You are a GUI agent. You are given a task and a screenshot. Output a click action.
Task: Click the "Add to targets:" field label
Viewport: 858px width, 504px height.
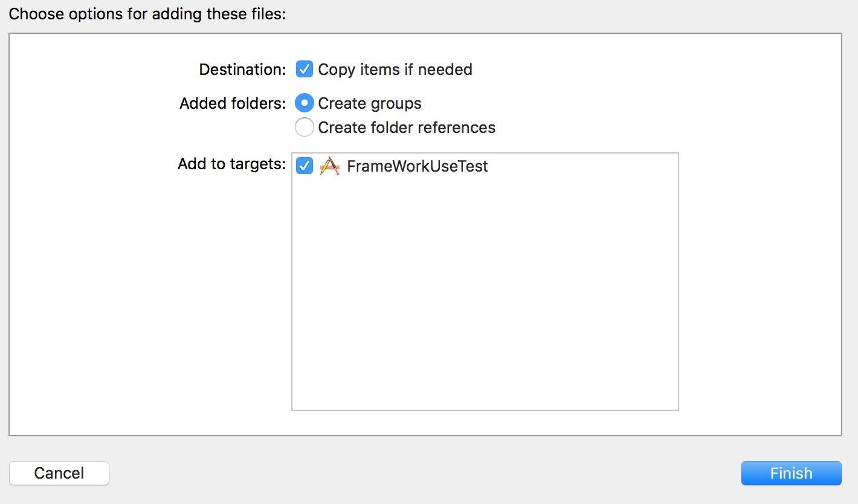click(x=231, y=164)
